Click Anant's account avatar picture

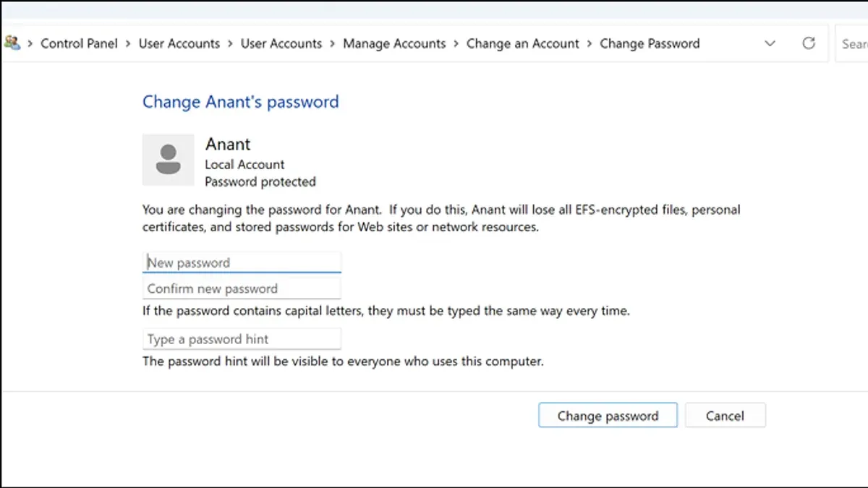pos(169,160)
